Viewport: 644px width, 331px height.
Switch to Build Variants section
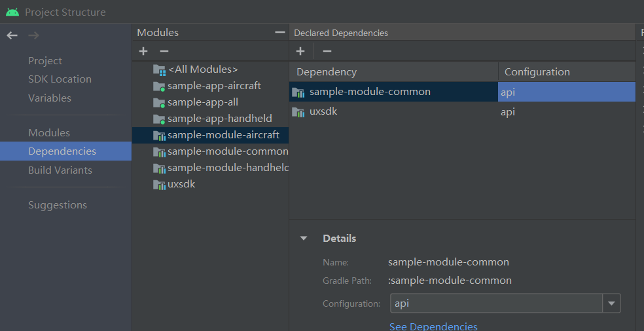(x=60, y=170)
